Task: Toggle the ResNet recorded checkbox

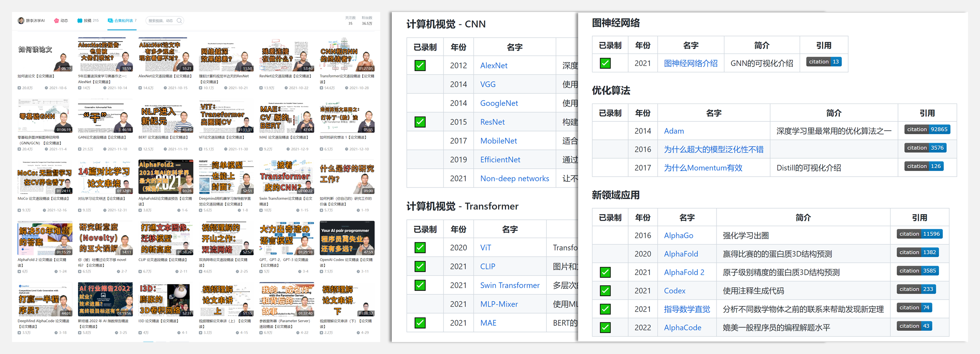Action: click(420, 121)
